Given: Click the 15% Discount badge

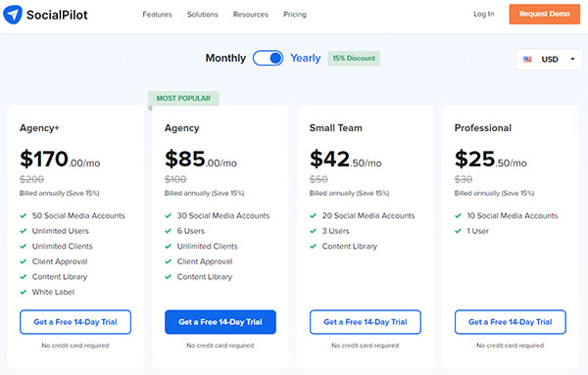Looking at the screenshot, I should (354, 59).
